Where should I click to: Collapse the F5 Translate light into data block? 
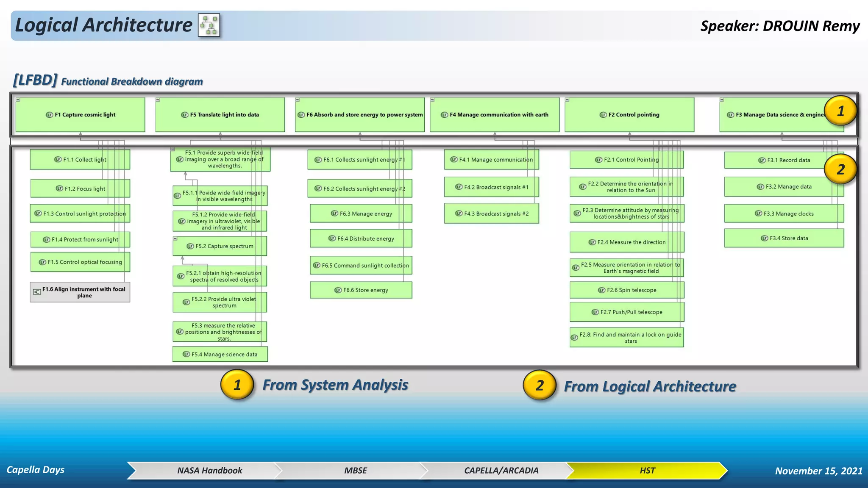[158, 100]
